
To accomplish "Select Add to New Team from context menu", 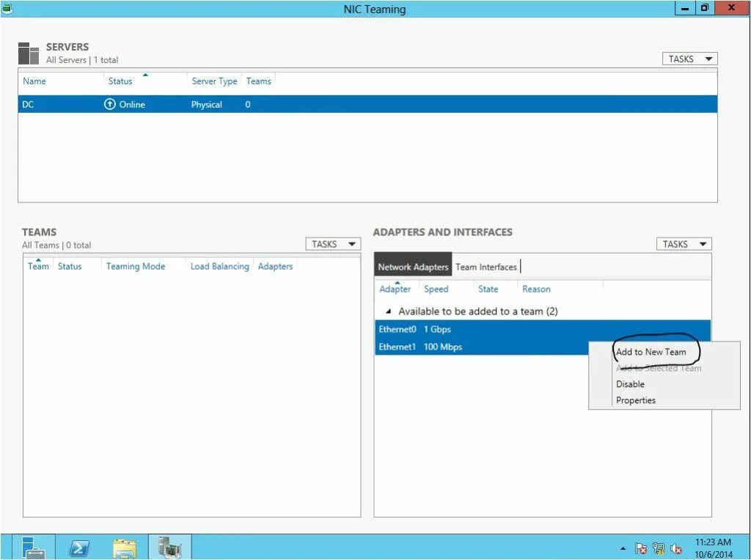I will pyautogui.click(x=651, y=351).
